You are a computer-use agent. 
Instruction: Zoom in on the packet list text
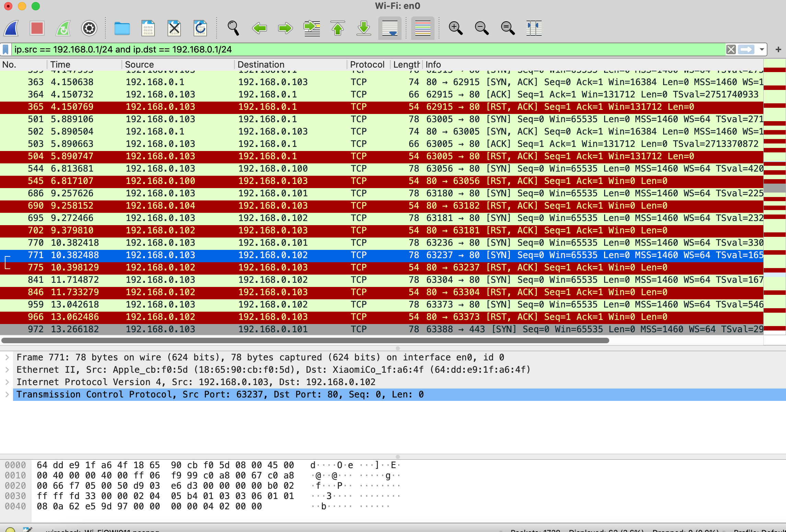coord(455,28)
